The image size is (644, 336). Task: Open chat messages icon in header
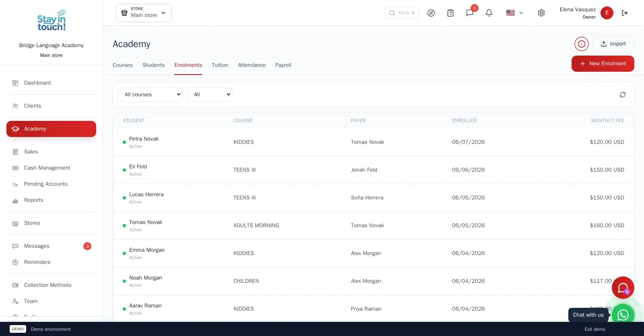click(x=470, y=13)
